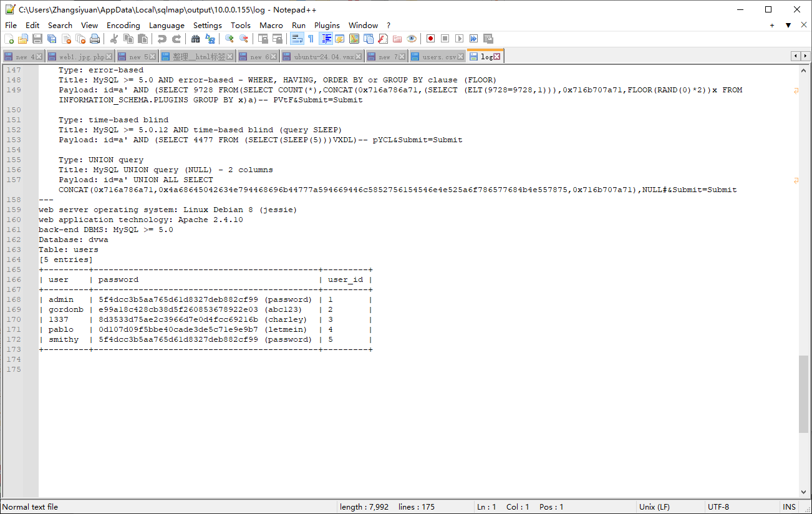Click the Unix (LF) status bar field
This screenshot has height=514, width=812.
[670, 507]
